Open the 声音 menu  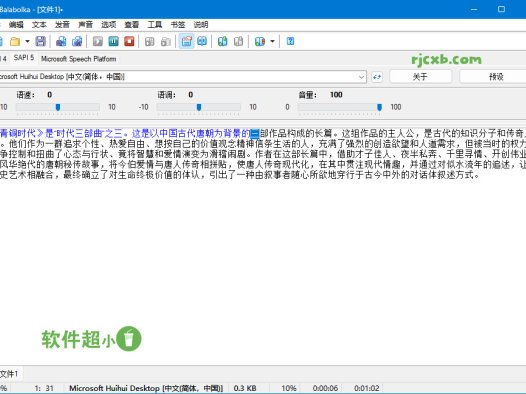point(85,24)
